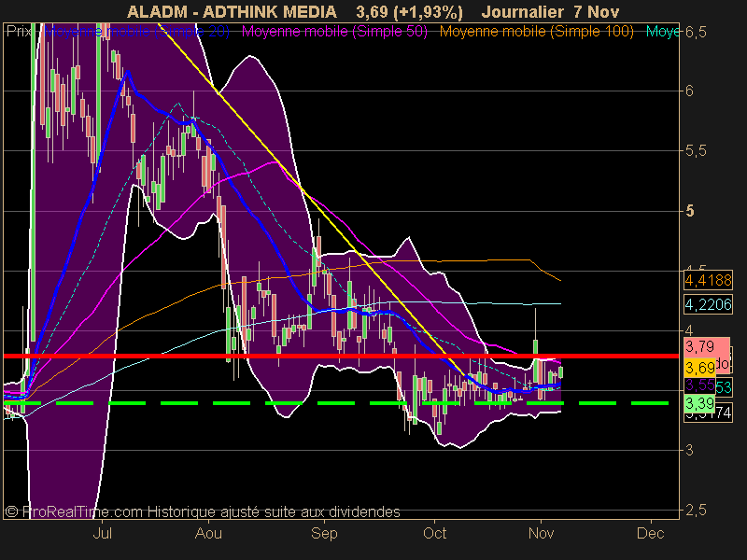Viewport: 747px width, 560px height.
Task: Click the 5,5 price axis label
Action: click(696, 151)
